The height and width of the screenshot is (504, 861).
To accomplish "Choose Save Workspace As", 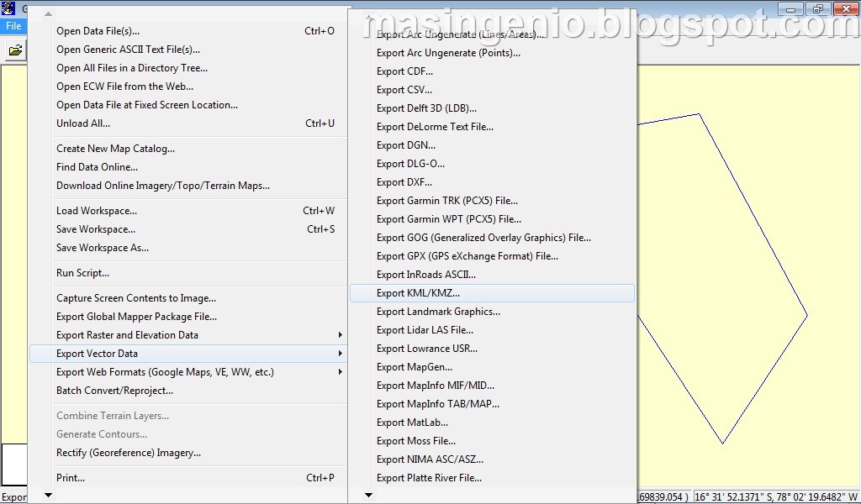I will pos(102,248).
